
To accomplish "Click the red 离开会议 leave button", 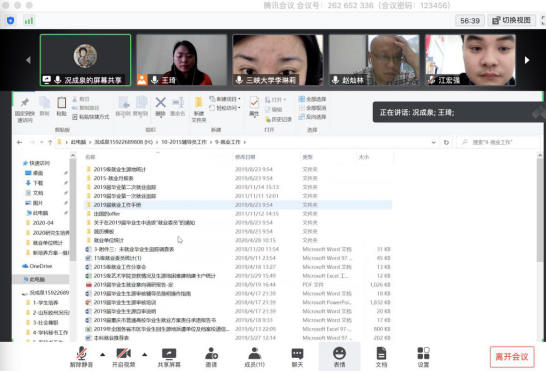I will (x=512, y=357).
